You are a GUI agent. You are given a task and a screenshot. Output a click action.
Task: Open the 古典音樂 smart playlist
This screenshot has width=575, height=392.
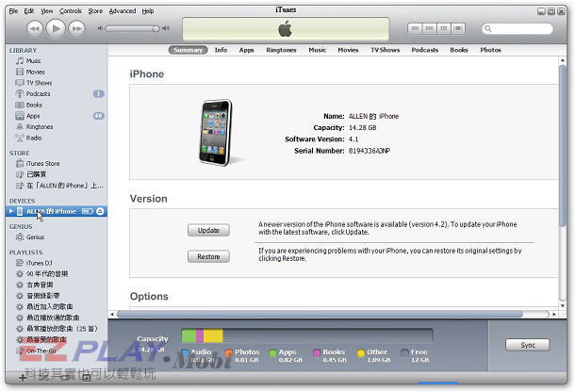(57, 285)
